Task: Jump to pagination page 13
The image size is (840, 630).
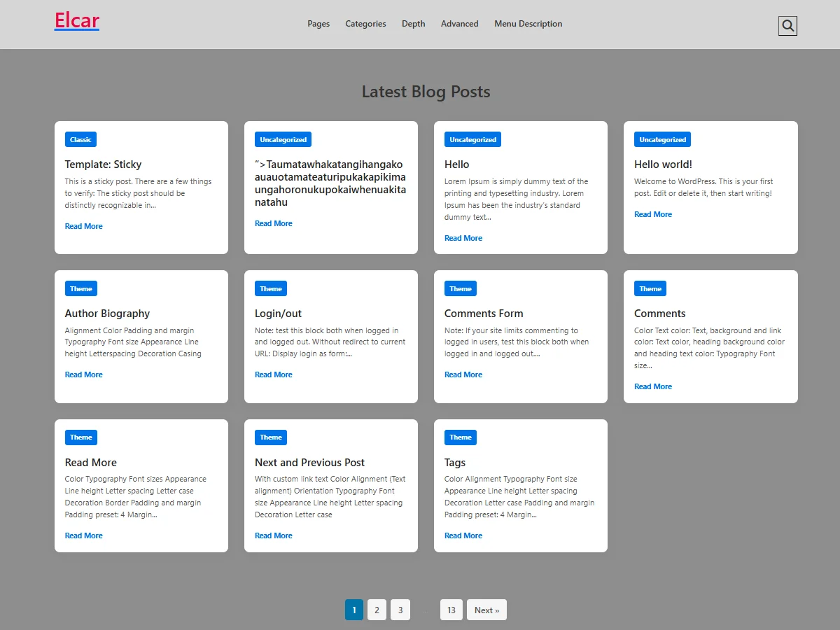Action: pyautogui.click(x=451, y=610)
